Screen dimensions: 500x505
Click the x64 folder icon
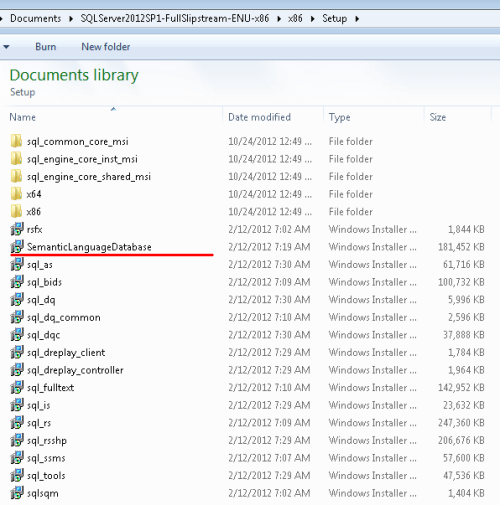[16, 194]
